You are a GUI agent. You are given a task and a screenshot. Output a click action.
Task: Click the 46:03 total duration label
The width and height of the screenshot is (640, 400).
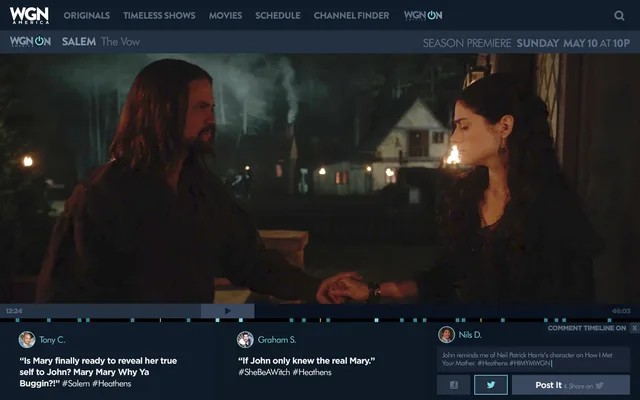point(621,311)
